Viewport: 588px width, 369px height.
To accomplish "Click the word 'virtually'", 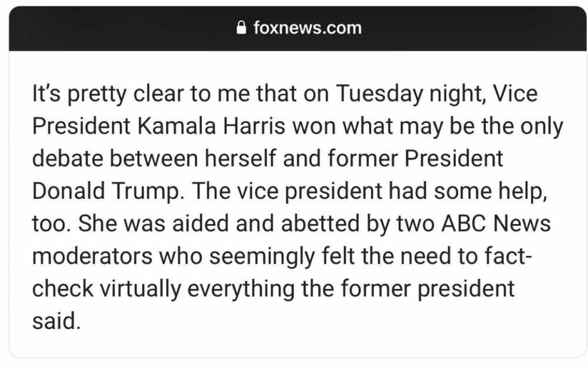I will pos(140,290).
